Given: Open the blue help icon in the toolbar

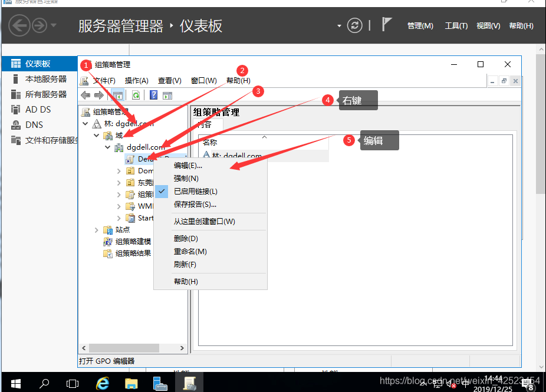Looking at the screenshot, I should (153, 95).
